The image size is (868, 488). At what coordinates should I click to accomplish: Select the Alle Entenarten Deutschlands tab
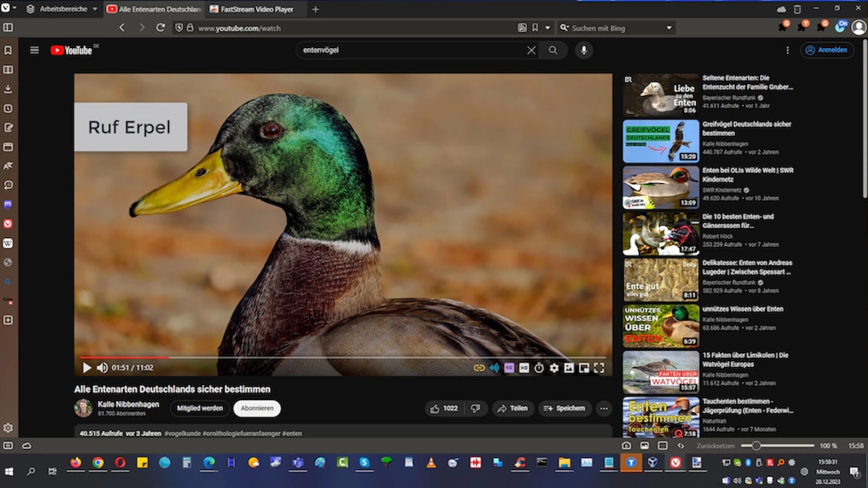[155, 9]
